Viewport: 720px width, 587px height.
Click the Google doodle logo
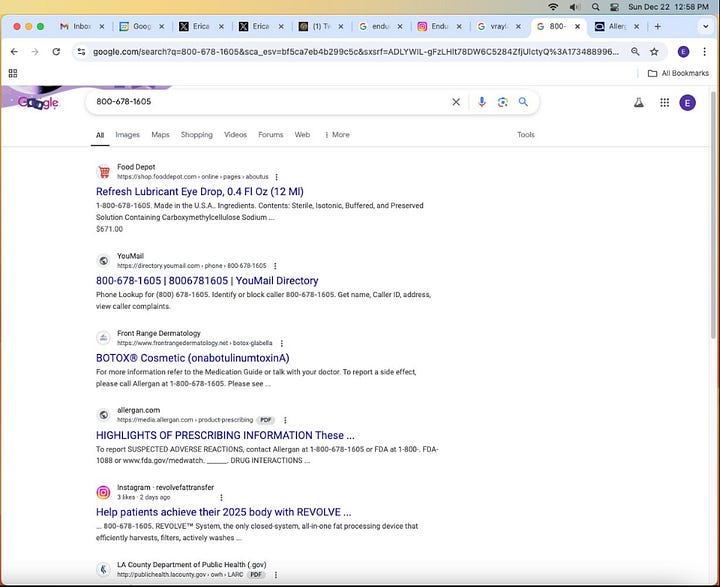pos(38,102)
